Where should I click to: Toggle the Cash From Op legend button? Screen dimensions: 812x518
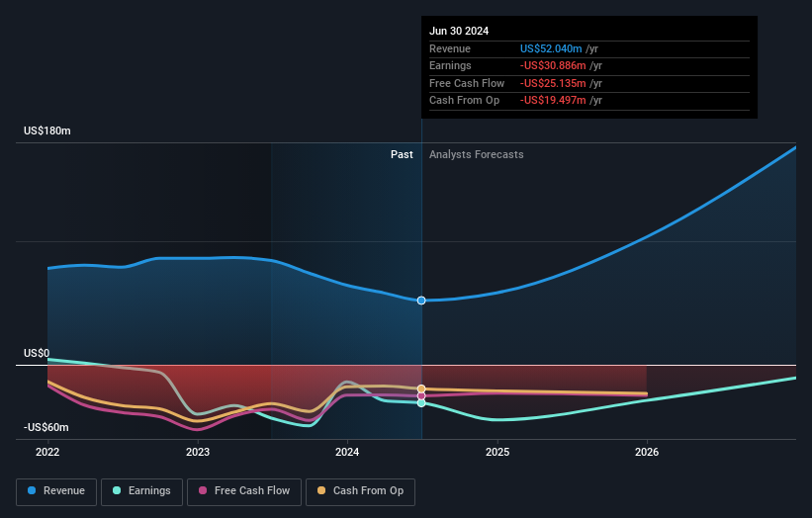[x=360, y=491]
